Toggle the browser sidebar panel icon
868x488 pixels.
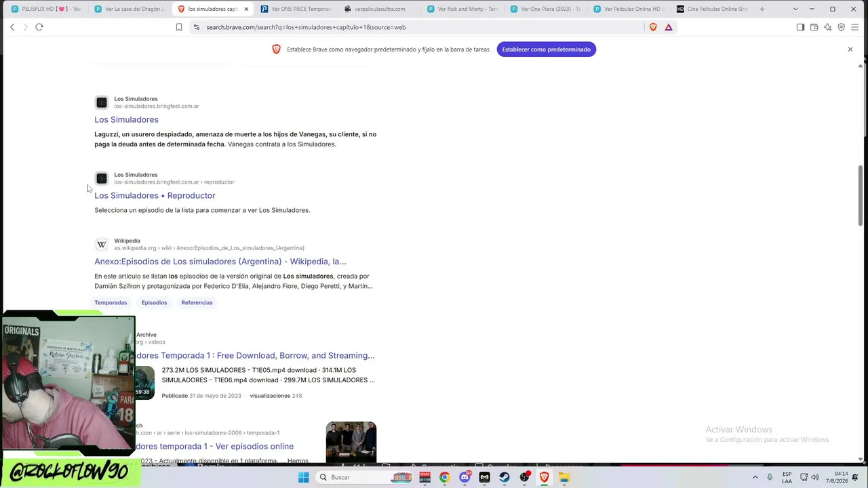pos(800,27)
